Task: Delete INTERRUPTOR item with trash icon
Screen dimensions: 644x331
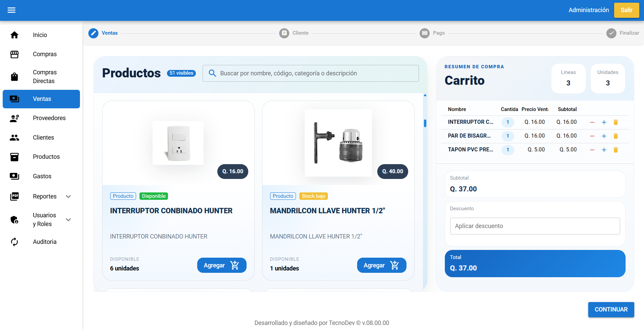Action: tap(615, 122)
